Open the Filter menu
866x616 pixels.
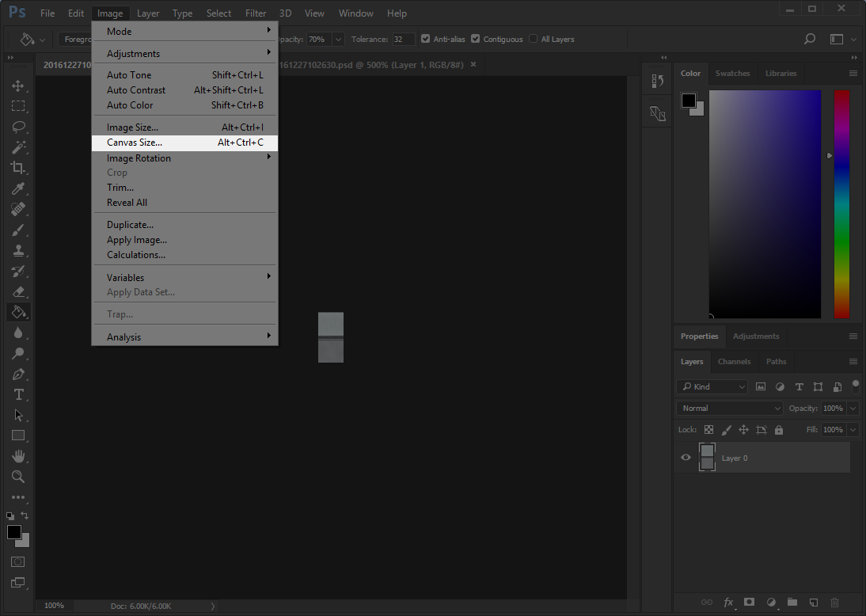[256, 13]
